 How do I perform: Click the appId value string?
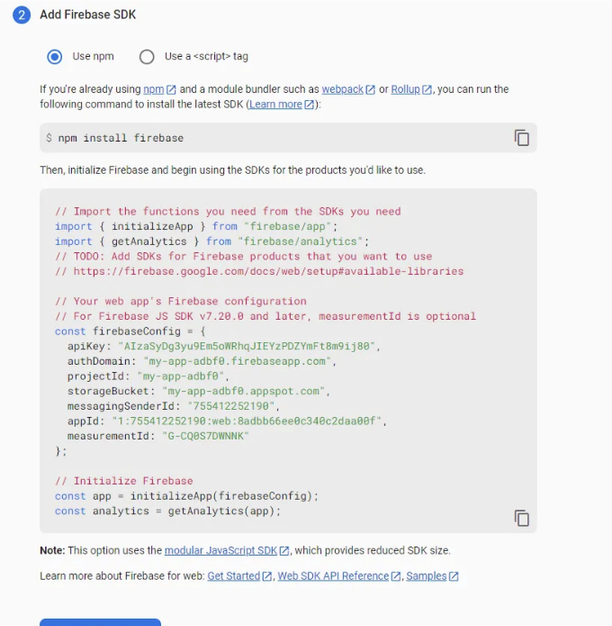pos(247,421)
